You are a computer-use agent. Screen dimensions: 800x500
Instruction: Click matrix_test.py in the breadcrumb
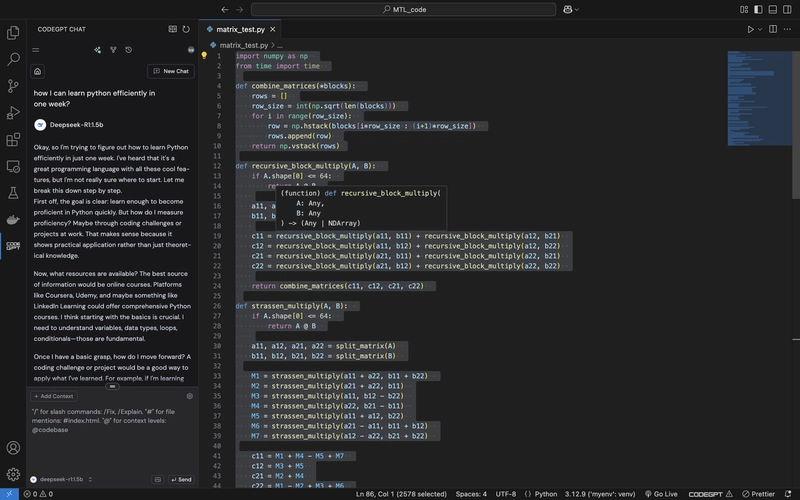point(243,45)
